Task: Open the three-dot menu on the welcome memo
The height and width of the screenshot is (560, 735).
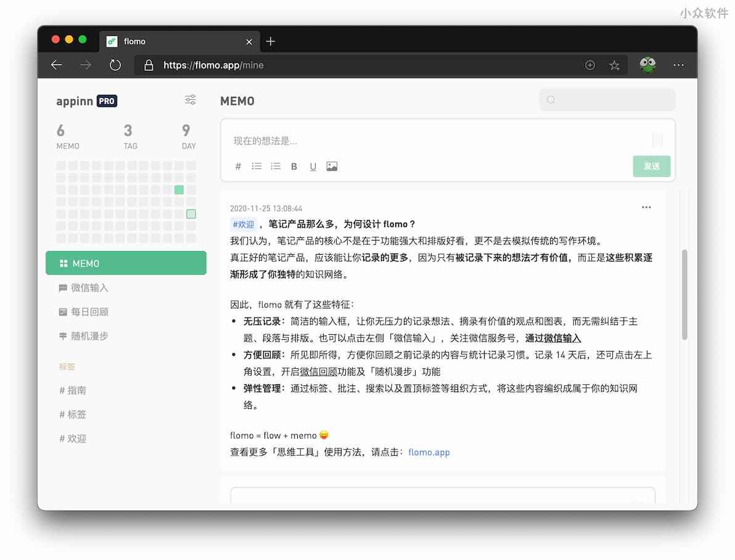Action: pos(646,207)
